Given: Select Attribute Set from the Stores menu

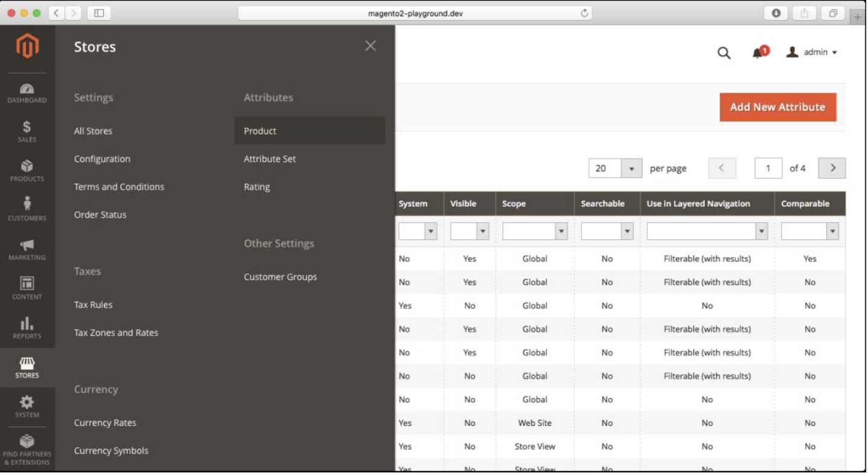Looking at the screenshot, I should tap(270, 158).
